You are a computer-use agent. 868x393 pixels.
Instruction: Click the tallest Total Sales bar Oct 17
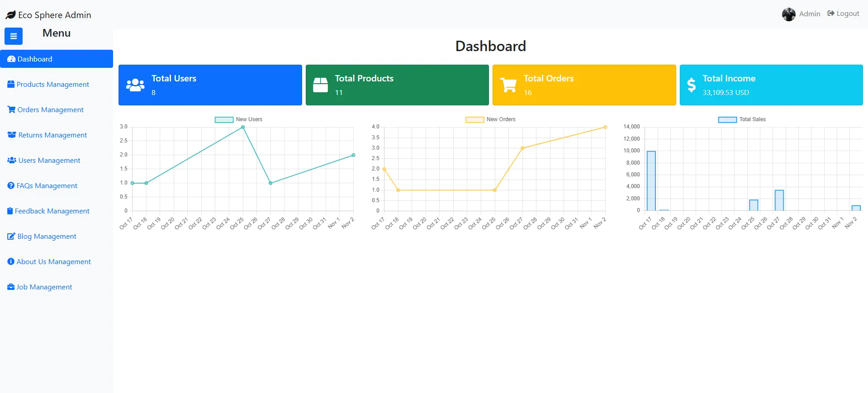pos(651,181)
